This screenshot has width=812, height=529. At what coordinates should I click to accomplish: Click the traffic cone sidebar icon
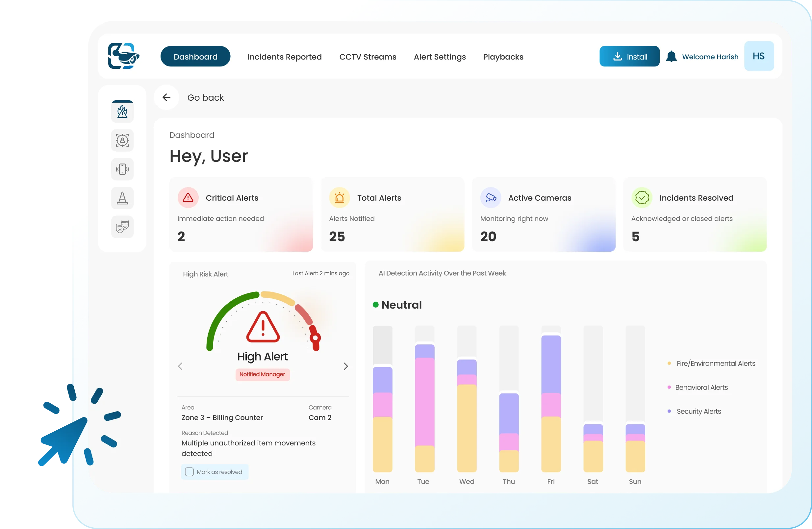click(122, 198)
